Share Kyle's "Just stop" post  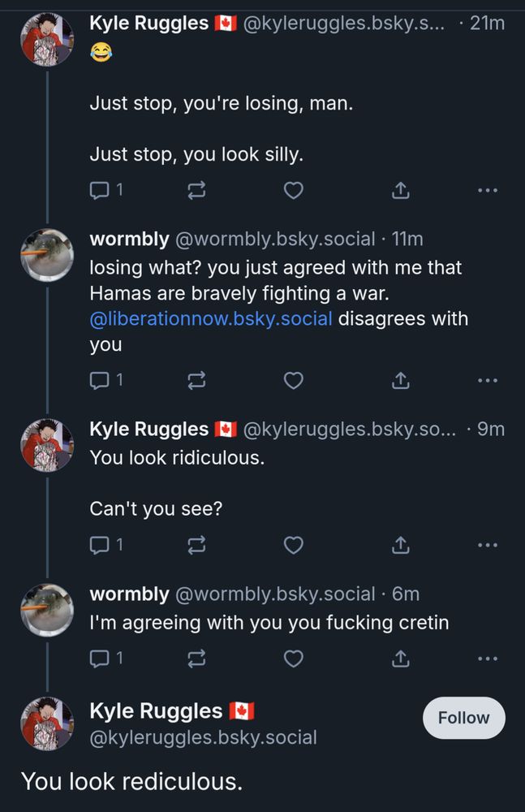(400, 191)
